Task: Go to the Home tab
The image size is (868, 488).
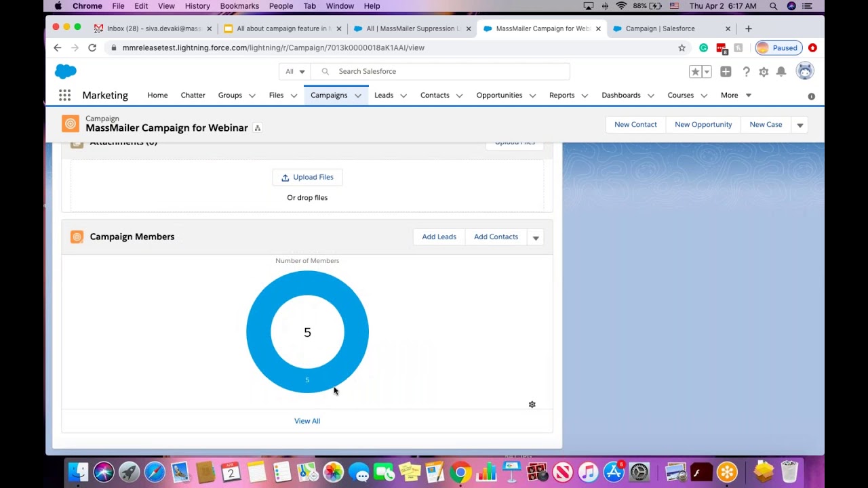Action: (157, 96)
